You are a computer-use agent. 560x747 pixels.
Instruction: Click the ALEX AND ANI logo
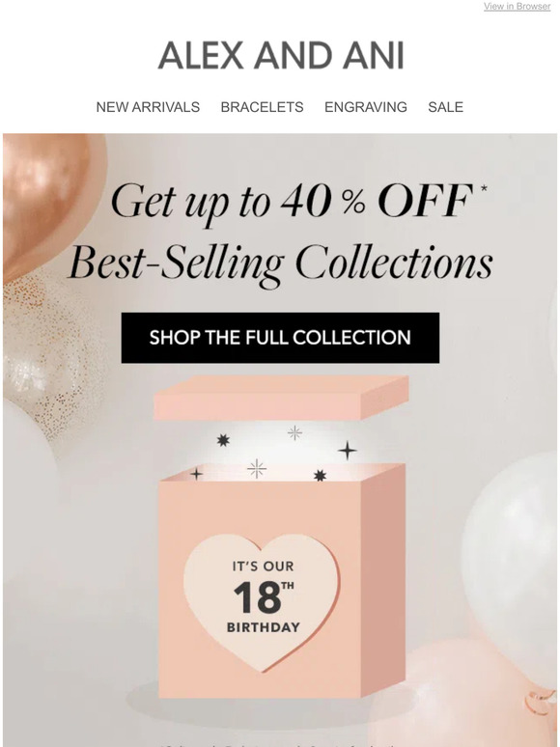(281, 55)
